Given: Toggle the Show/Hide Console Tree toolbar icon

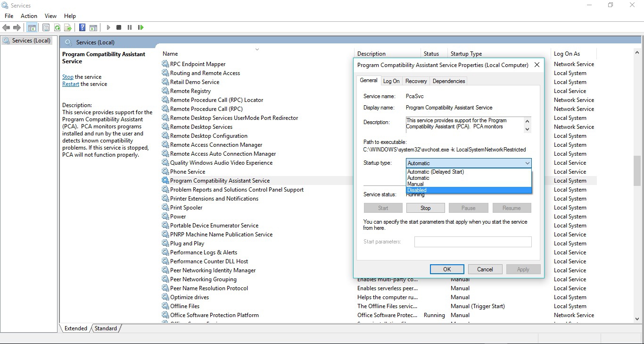Looking at the screenshot, I should tap(32, 27).
